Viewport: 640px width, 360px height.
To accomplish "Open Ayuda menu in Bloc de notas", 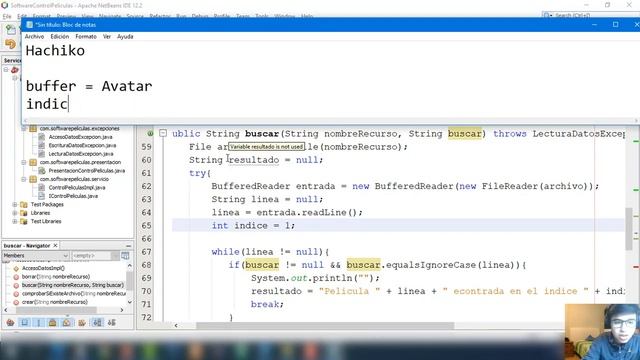I will click(125, 37).
